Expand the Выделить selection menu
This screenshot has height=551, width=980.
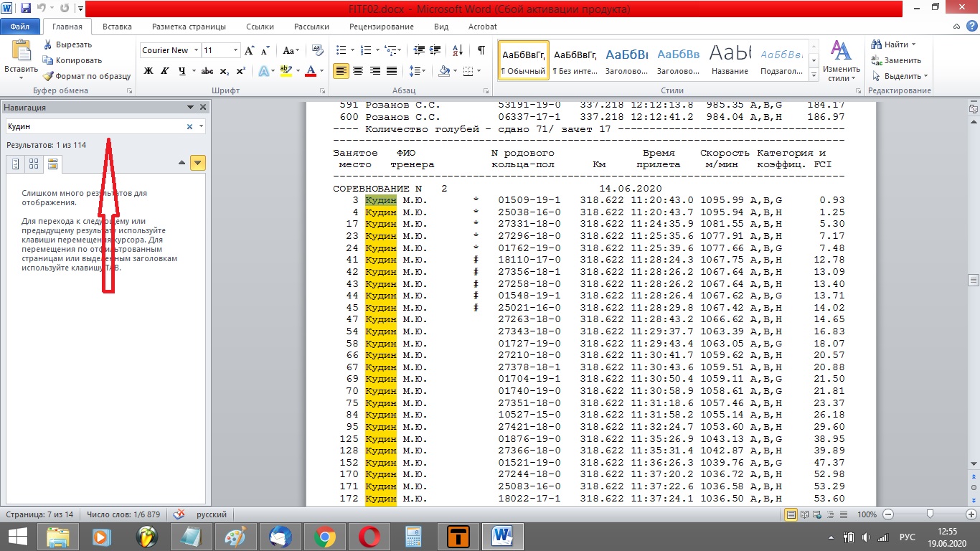925,76
